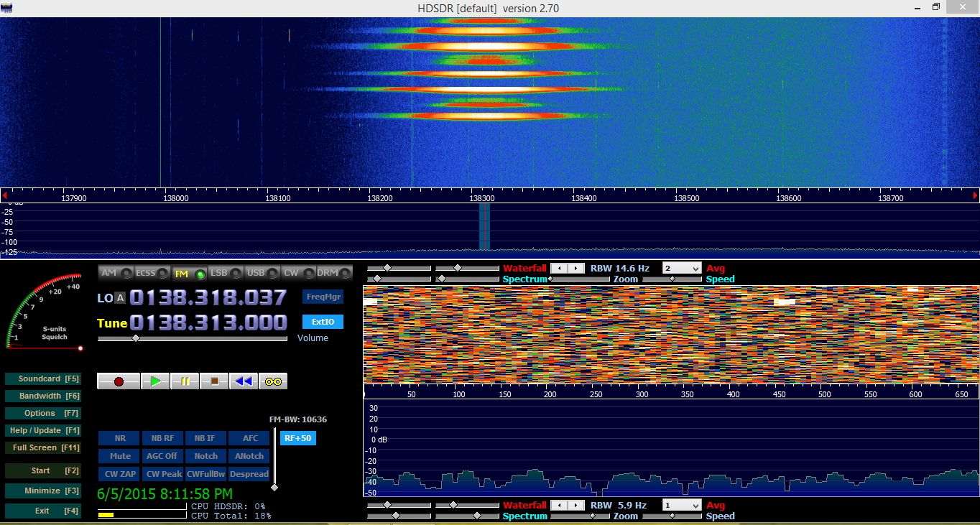Open Help / Update [F1]
Viewport: 980px width, 525px height.
[42, 430]
